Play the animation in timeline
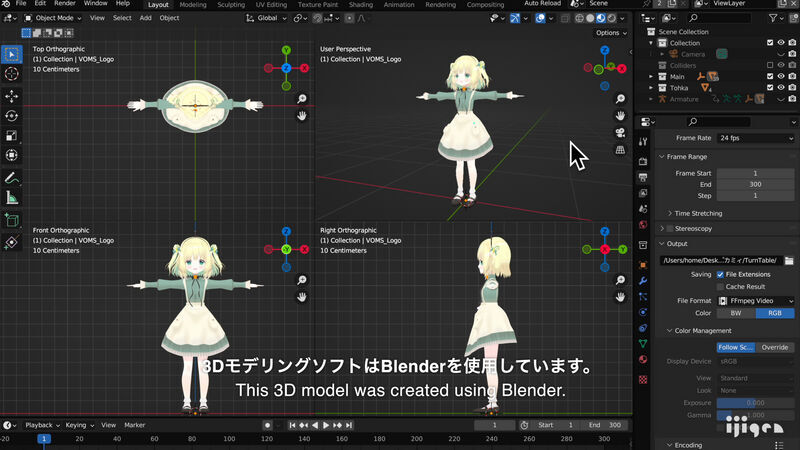 pos(326,425)
